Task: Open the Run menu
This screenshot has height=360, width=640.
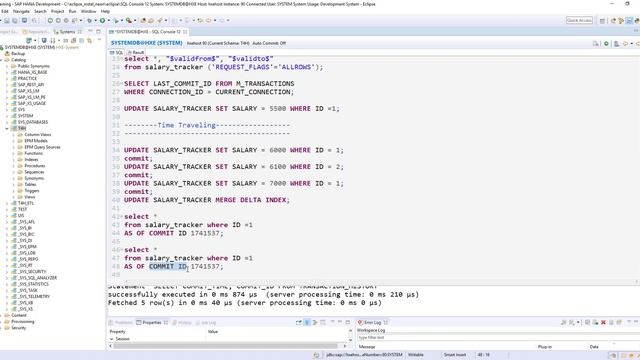Action: [x=72, y=11]
